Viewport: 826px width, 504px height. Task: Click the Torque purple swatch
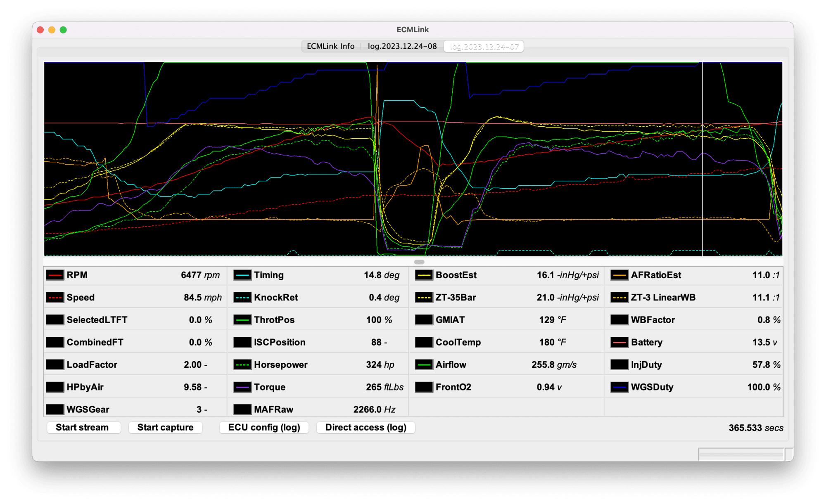(x=242, y=387)
